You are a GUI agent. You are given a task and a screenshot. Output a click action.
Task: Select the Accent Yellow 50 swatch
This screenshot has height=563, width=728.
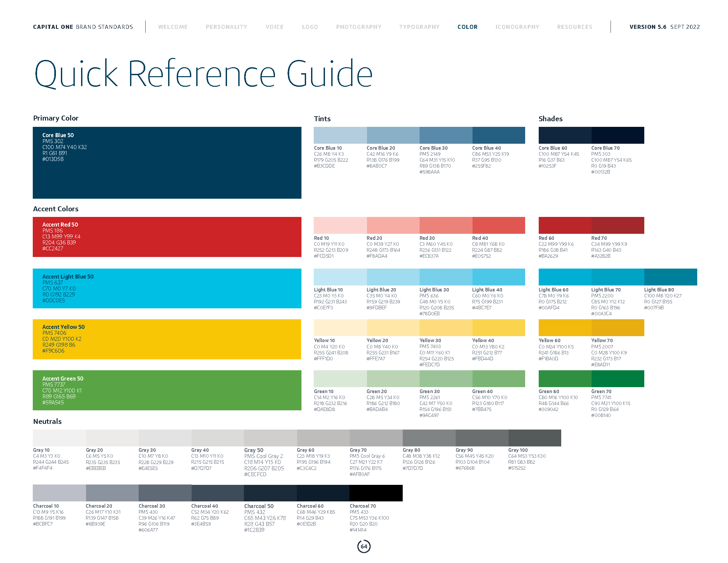167,339
